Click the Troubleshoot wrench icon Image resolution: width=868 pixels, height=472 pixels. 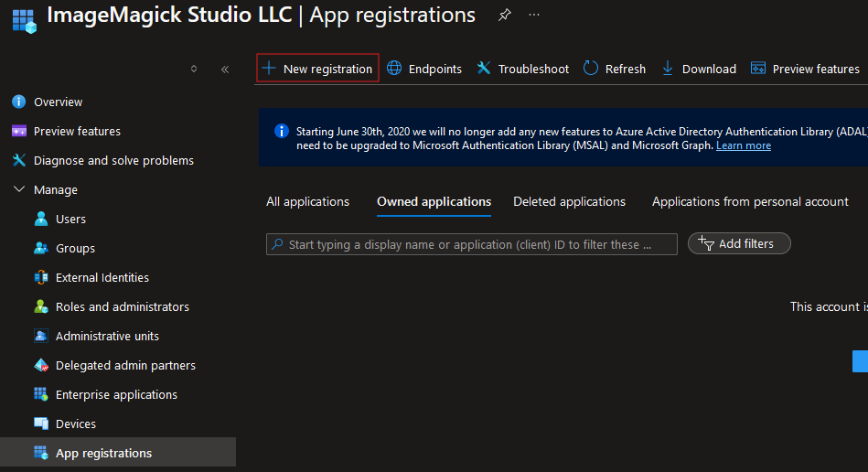point(484,68)
